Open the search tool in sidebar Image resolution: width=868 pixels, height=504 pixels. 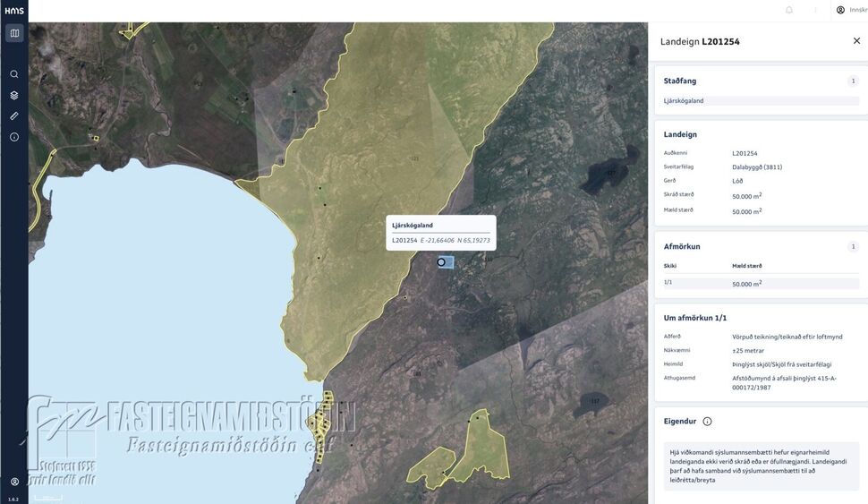[14, 74]
